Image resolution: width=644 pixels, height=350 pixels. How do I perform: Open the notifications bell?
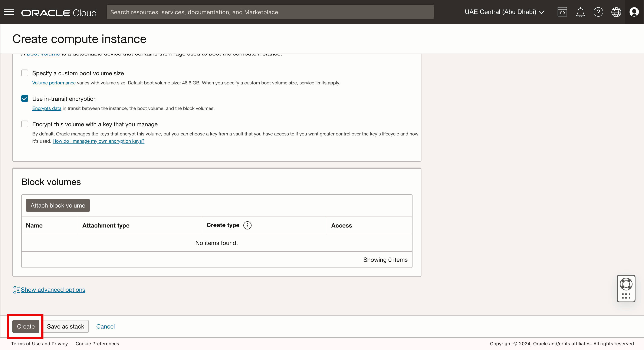pos(580,12)
